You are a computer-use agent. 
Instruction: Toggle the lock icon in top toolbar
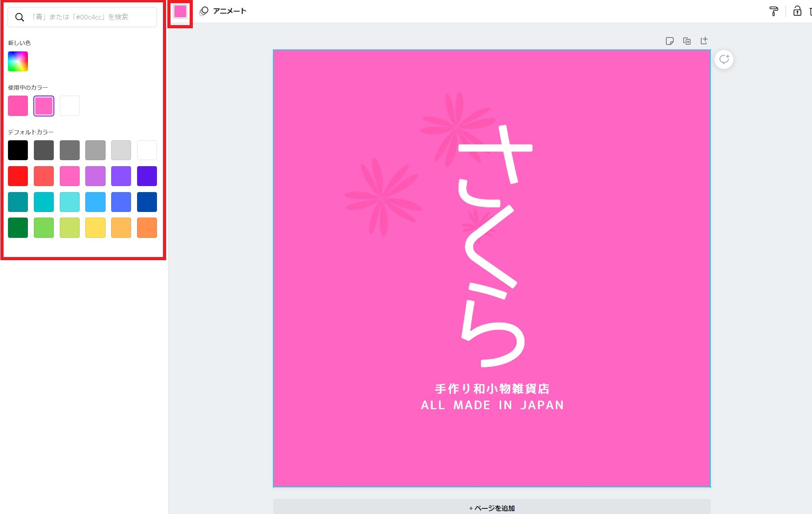pyautogui.click(x=797, y=11)
